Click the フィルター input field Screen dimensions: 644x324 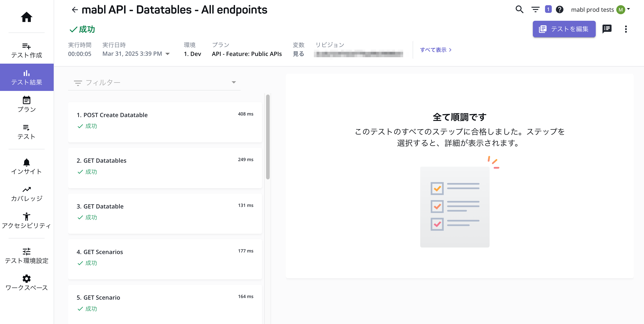(x=154, y=83)
